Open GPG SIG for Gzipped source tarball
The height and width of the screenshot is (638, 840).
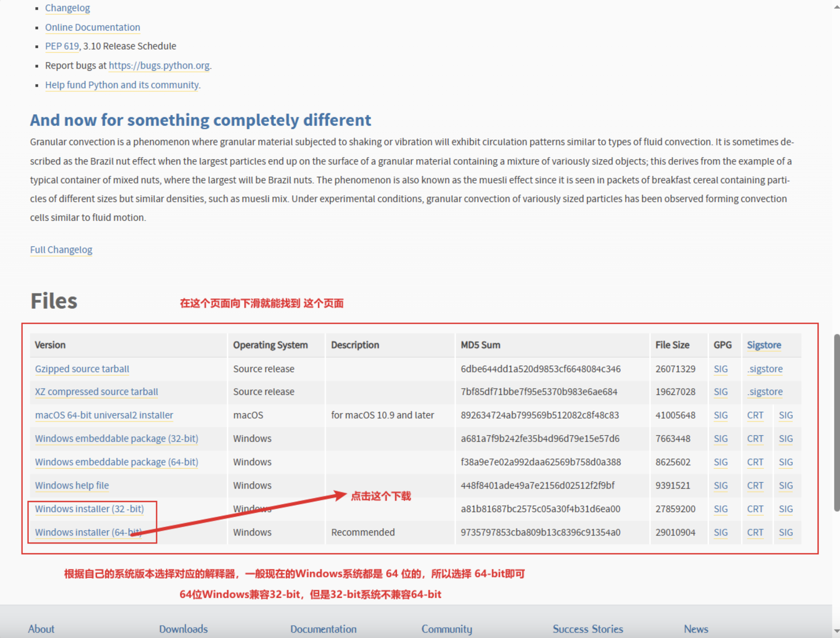(720, 369)
